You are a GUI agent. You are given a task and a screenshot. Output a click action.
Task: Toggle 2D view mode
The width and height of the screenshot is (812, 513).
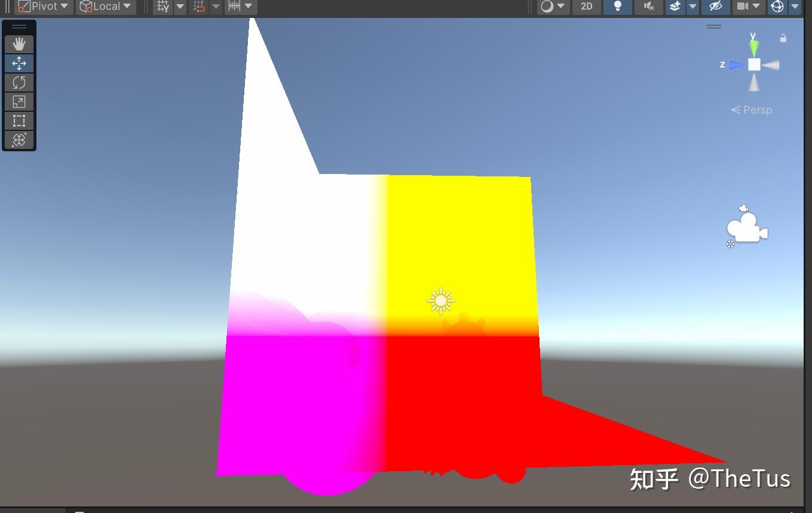point(586,7)
